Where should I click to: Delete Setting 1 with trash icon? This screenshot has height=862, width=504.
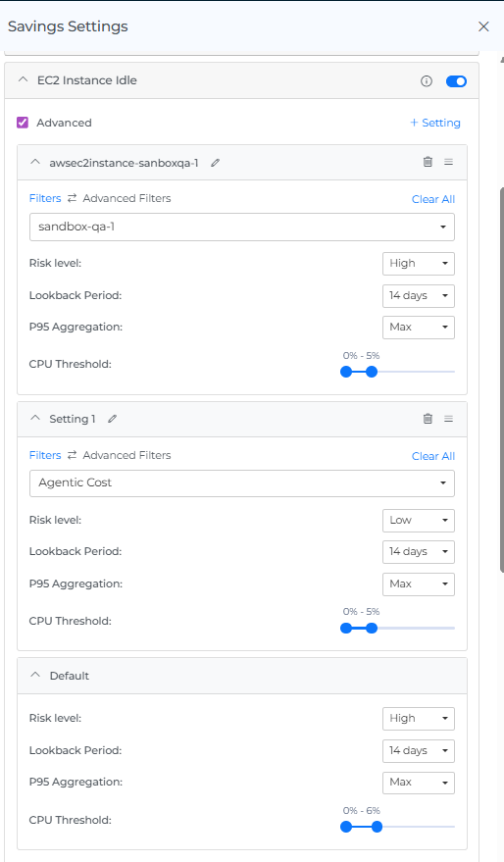pos(428,419)
